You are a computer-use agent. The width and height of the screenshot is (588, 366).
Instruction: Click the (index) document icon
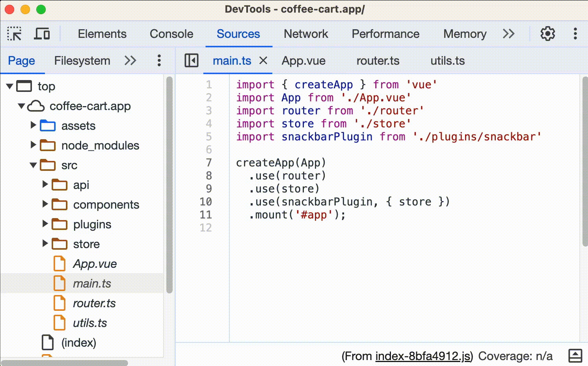tap(48, 342)
